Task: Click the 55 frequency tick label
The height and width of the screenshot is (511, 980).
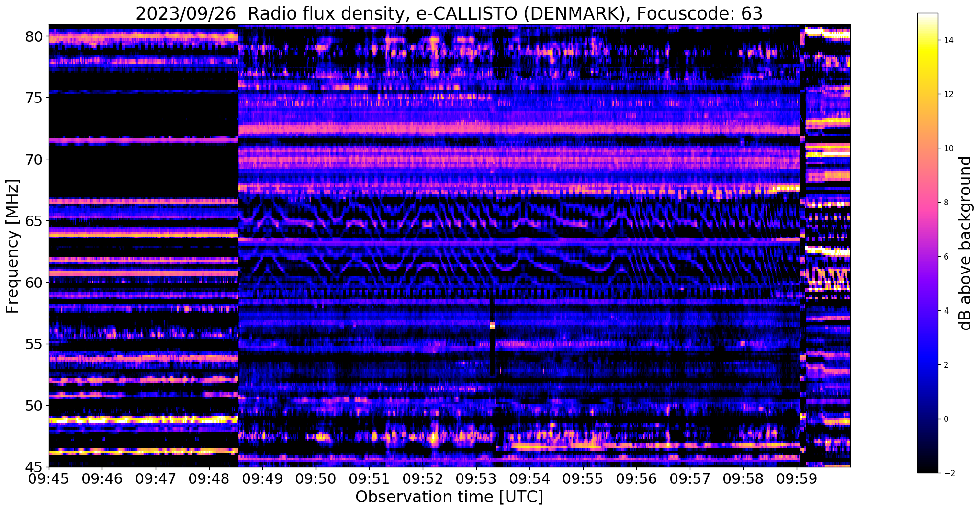Action: 34,344
